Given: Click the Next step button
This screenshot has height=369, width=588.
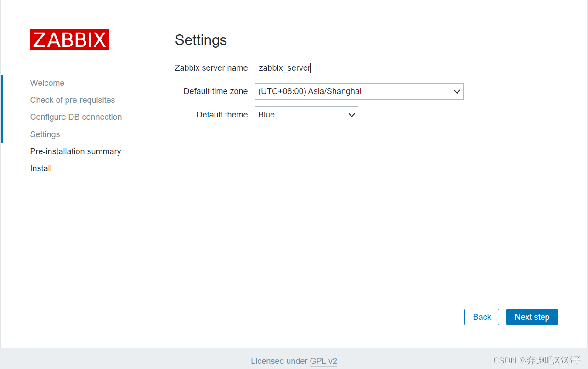Looking at the screenshot, I should coord(532,317).
